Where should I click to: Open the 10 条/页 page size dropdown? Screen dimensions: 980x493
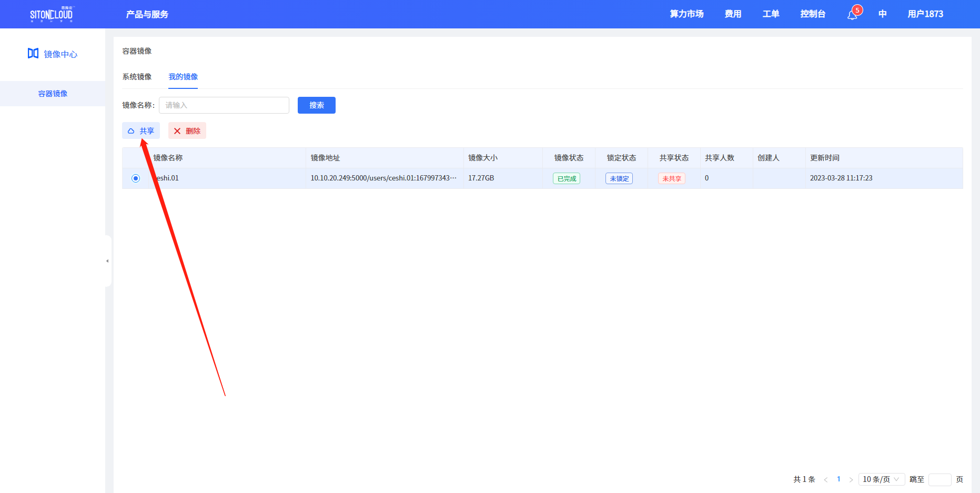point(881,479)
